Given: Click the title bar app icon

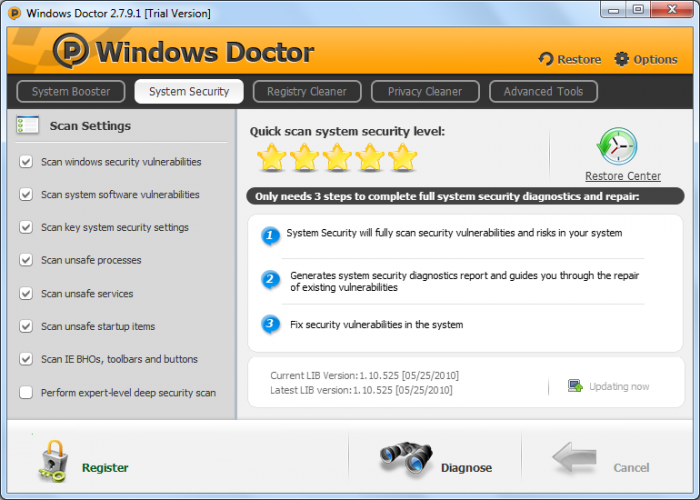Looking at the screenshot, I should coord(15,13).
